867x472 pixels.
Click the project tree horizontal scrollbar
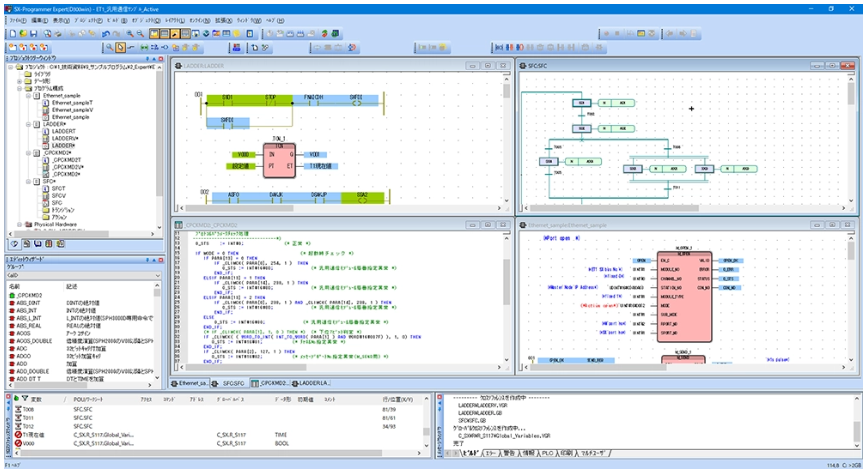[x=80, y=234]
